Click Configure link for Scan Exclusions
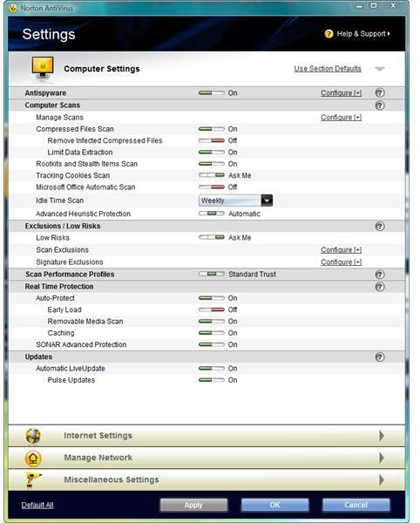 341,250
